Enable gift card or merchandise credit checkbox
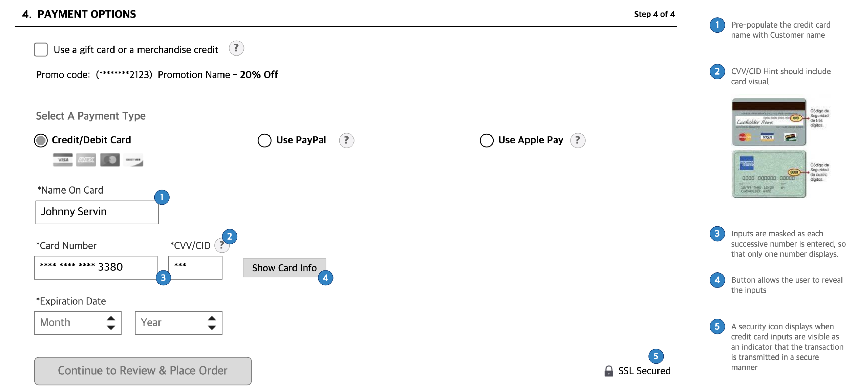 [41, 50]
